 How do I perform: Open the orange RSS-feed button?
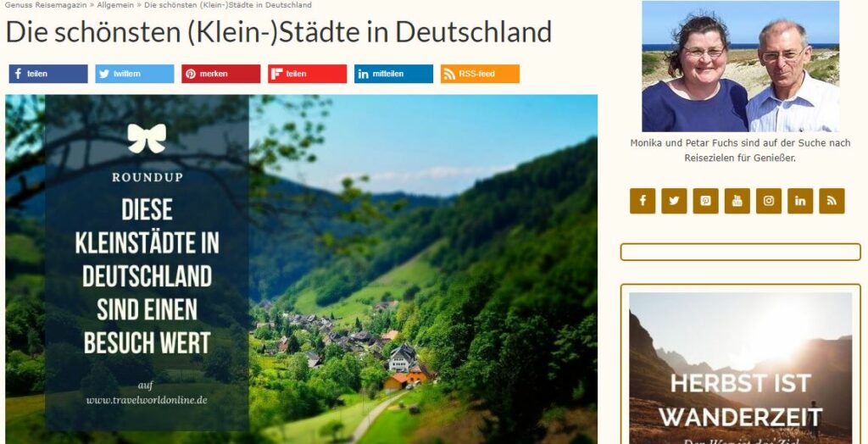[480, 74]
